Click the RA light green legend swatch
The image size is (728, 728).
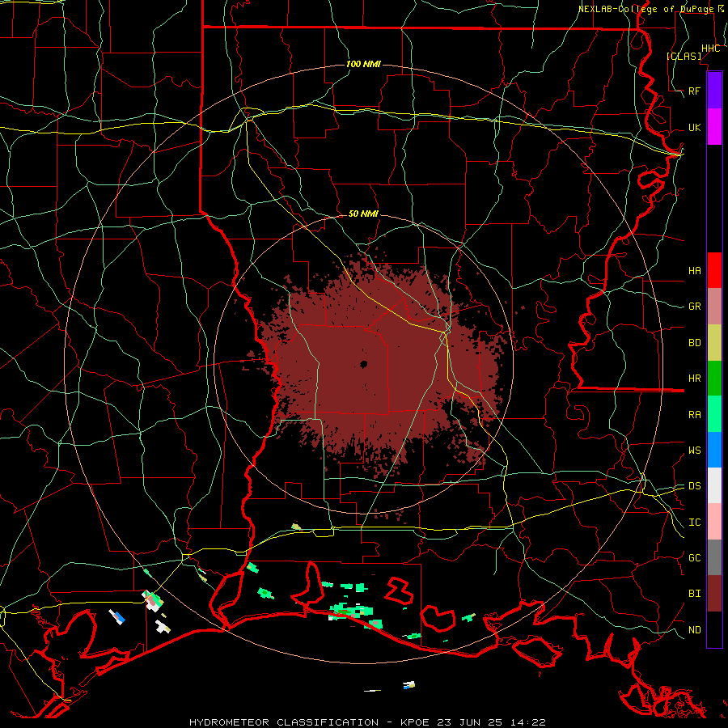click(714, 414)
